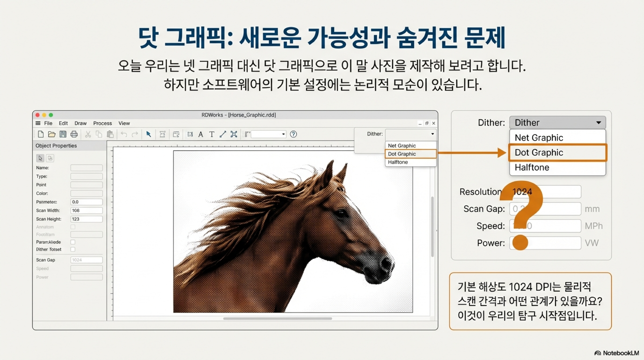The height and width of the screenshot is (360, 644).
Task: Save the file with floppy disk icon
Action: pyautogui.click(x=63, y=134)
